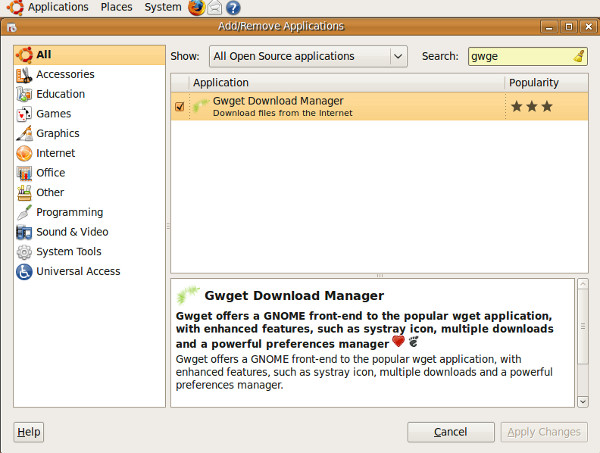Clear the search field with the broom icon
The width and height of the screenshot is (600, 453).
point(579,56)
